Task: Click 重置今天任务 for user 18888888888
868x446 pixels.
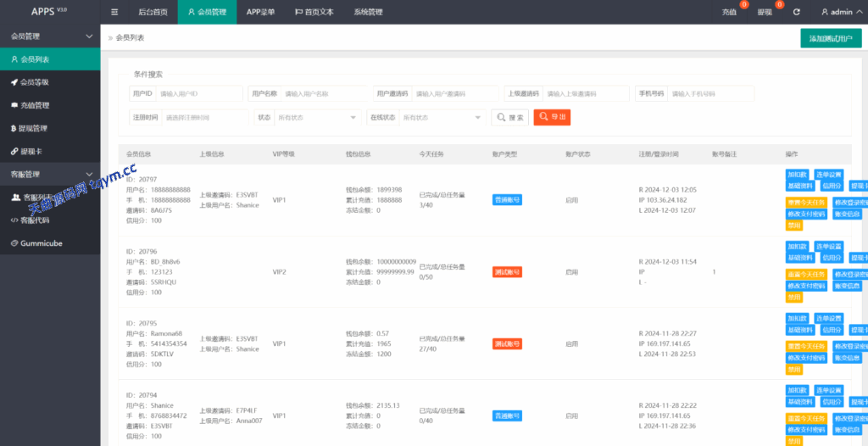Action: 807,203
